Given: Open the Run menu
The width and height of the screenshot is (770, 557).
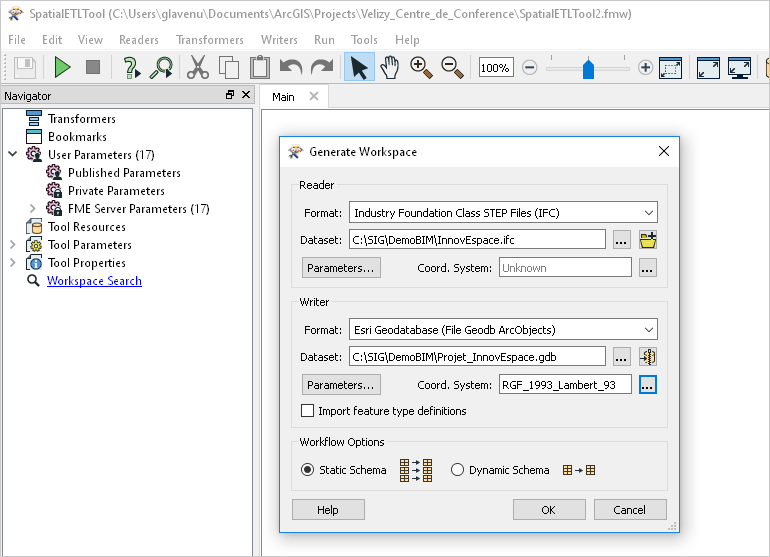Looking at the screenshot, I should [x=325, y=40].
